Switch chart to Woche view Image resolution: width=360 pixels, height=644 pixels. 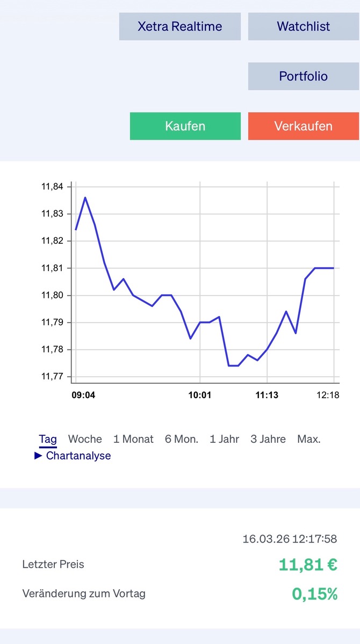click(x=85, y=439)
